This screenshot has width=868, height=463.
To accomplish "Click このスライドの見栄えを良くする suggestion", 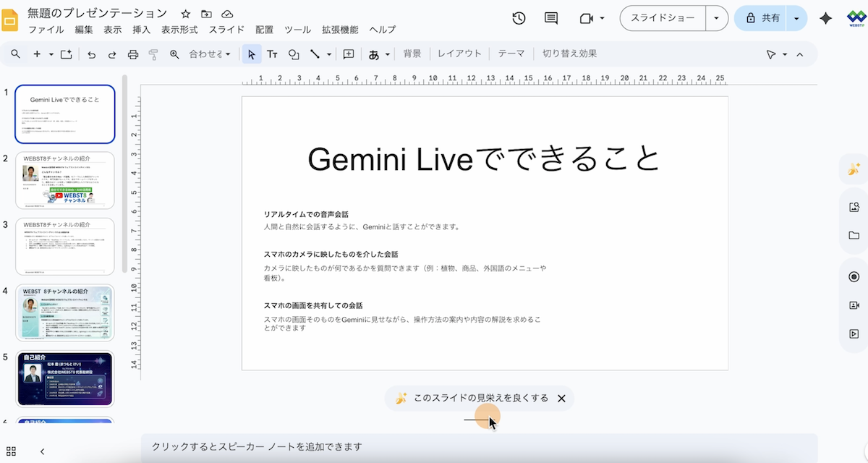I will tap(472, 398).
